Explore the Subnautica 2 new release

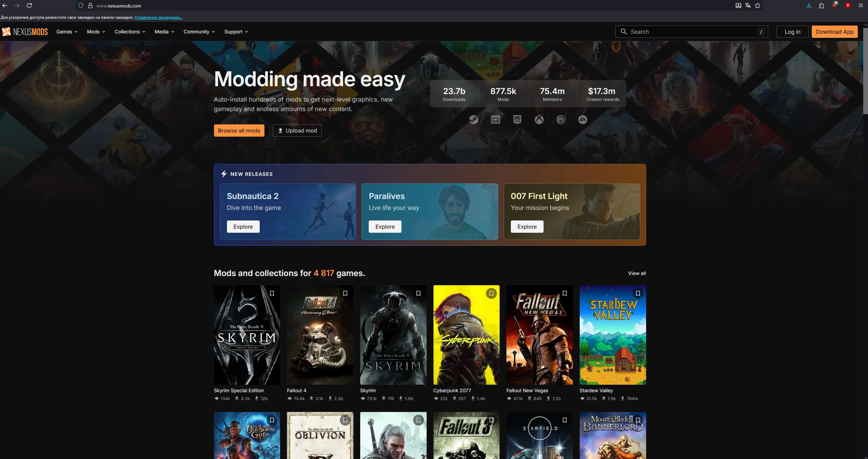point(243,227)
